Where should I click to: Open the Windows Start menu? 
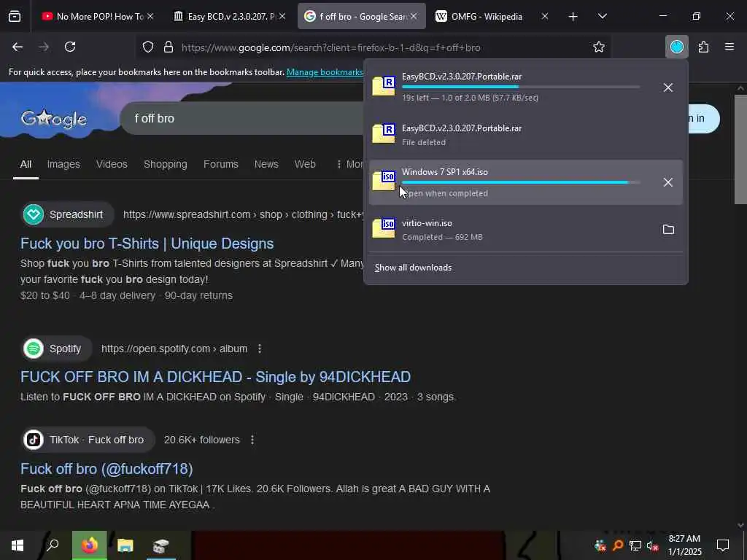pyautogui.click(x=18, y=545)
